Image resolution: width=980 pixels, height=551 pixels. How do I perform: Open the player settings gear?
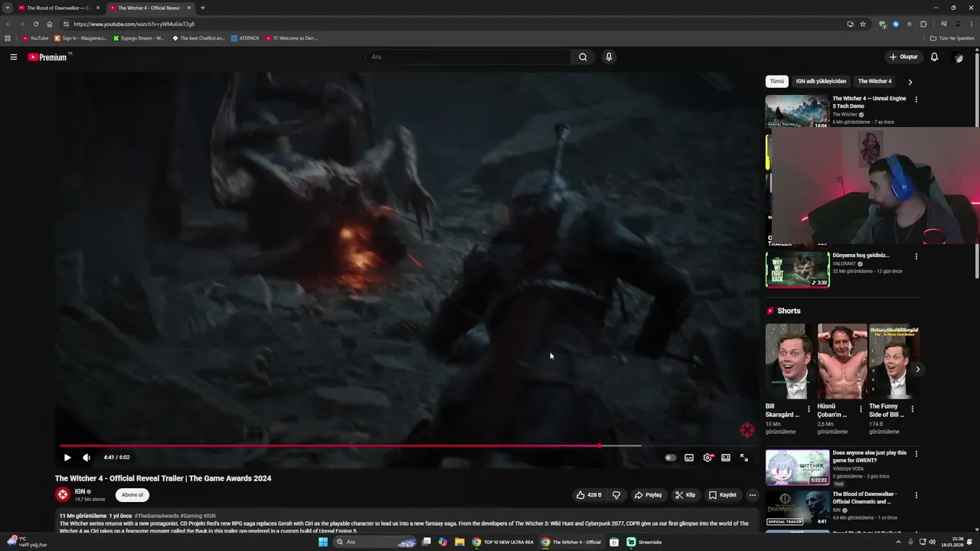click(x=707, y=458)
